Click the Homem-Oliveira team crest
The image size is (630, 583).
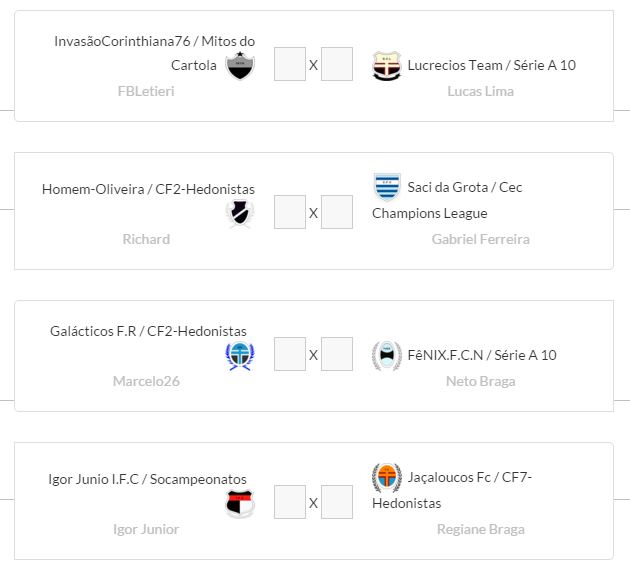[240, 212]
